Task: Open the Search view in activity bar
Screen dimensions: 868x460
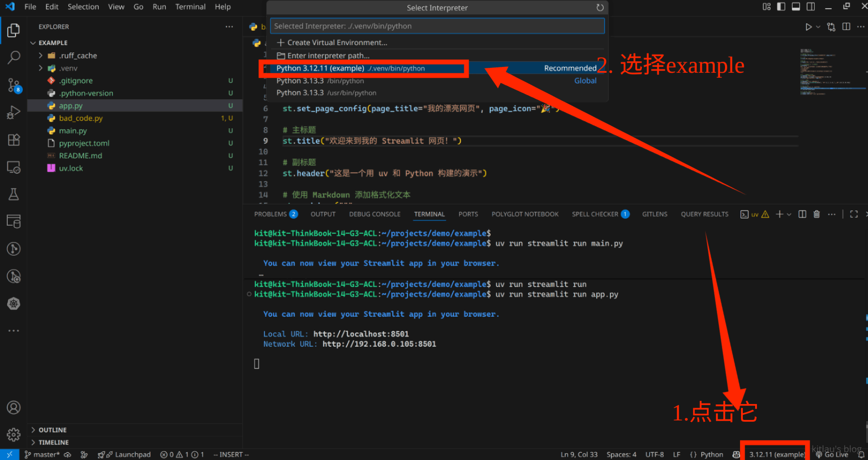Action: (x=14, y=57)
